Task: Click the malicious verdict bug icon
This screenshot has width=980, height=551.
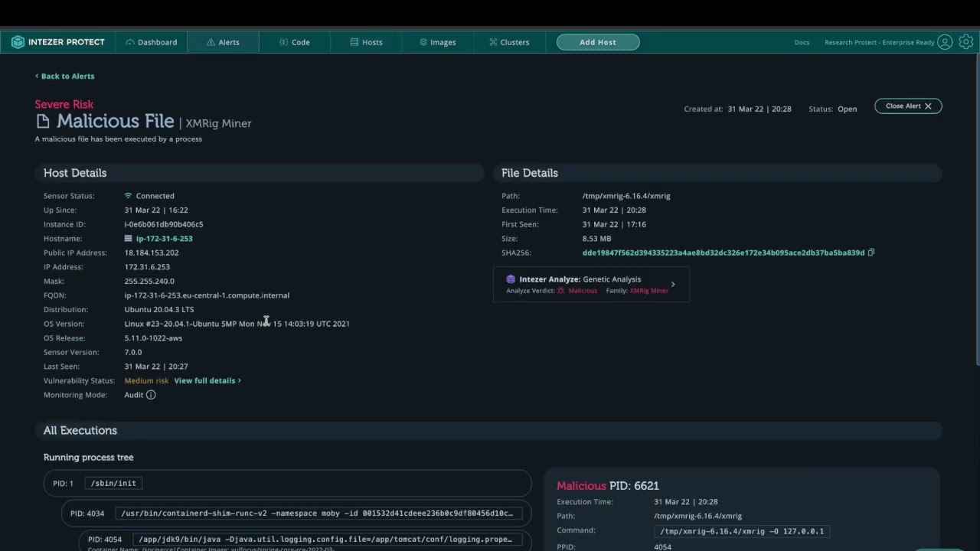Action: pyautogui.click(x=561, y=291)
